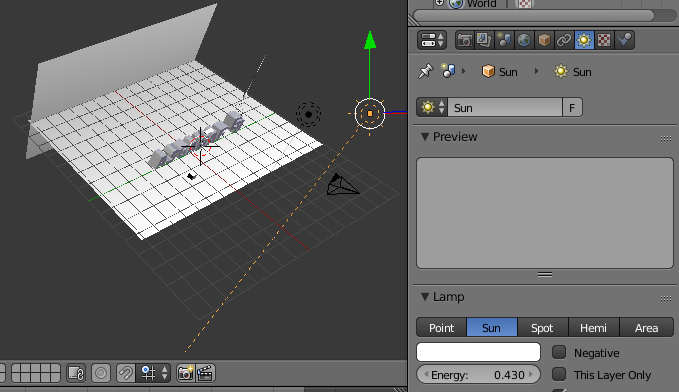Set lamp type to Sun
The height and width of the screenshot is (392, 679).
491,327
